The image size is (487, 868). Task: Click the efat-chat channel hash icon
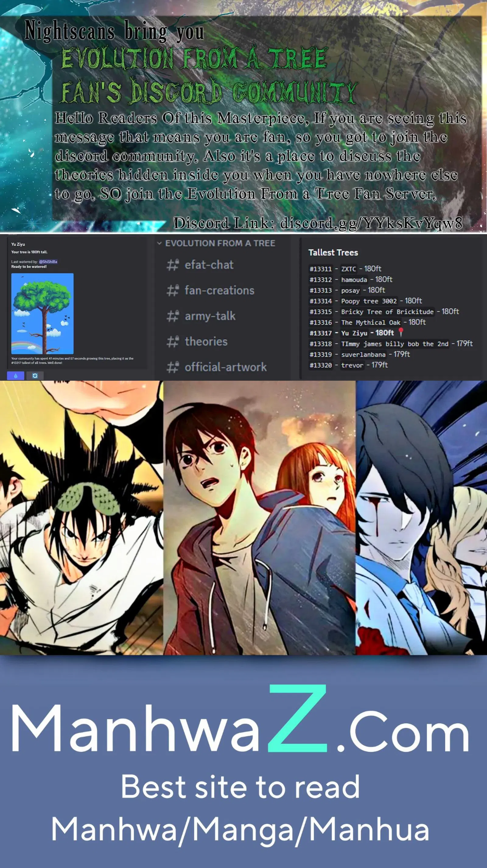click(173, 265)
